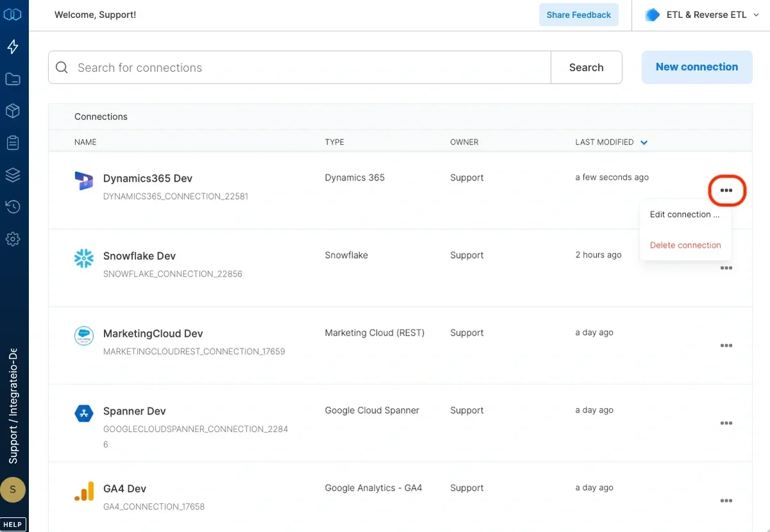This screenshot has height=532, width=770.
Task: Click the ETL & Reverse ETL product icon
Action: click(x=653, y=15)
